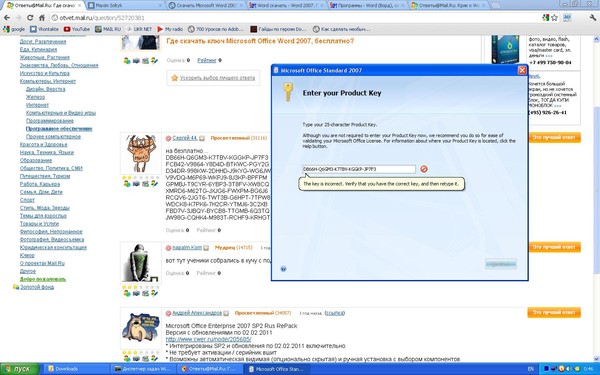Open the 'ссылка' permalink in Андрей's answer

tap(334, 313)
